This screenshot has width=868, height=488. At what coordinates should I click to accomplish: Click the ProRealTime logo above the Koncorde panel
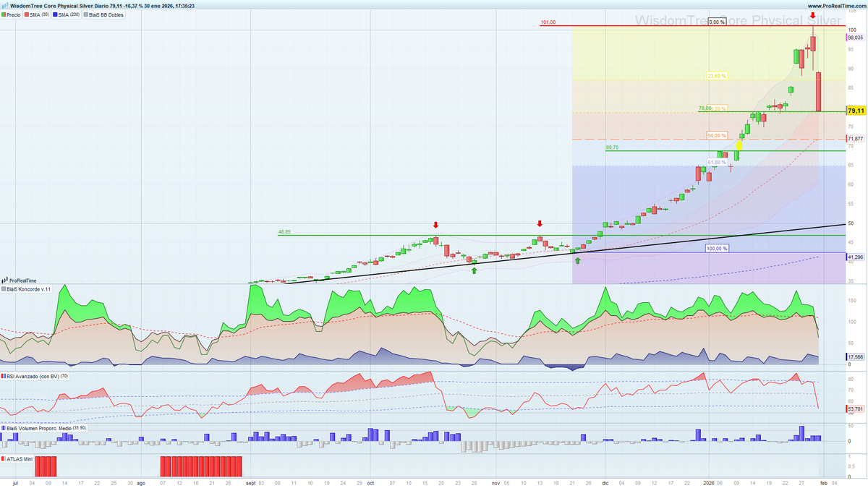click(19, 280)
